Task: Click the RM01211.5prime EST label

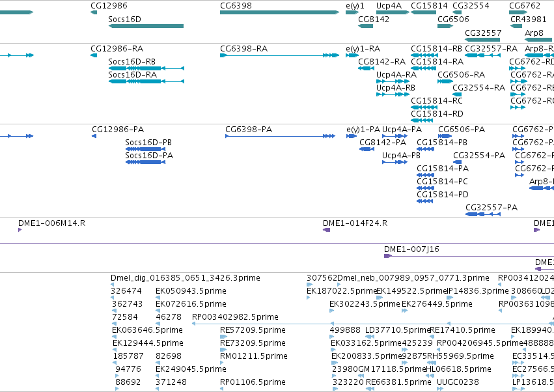Action: (254, 356)
